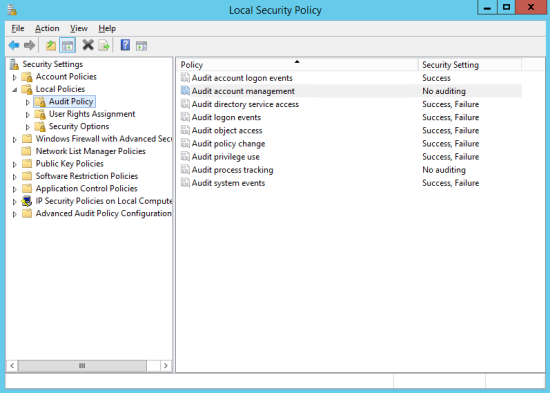
Task: Click the Windows Firewall folder icon
Action: 27,139
